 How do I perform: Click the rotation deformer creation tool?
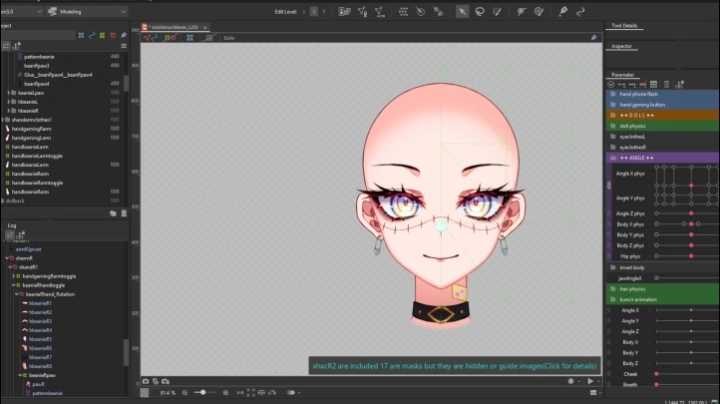[x=420, y=12]
